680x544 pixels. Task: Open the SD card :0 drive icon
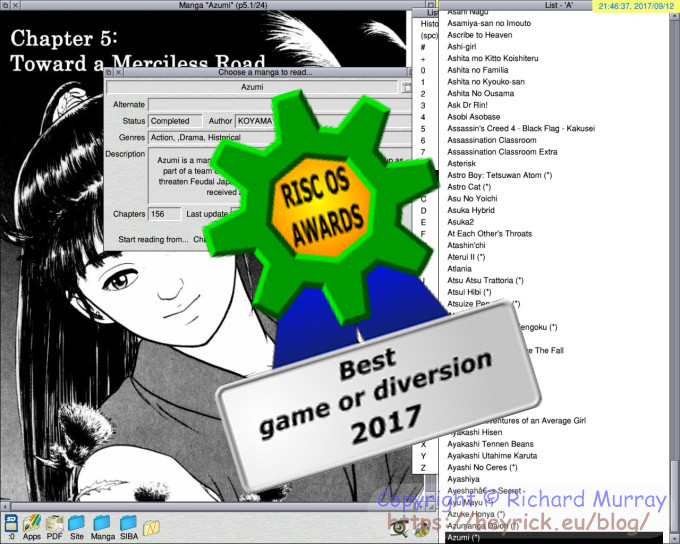tap(11, 527)
